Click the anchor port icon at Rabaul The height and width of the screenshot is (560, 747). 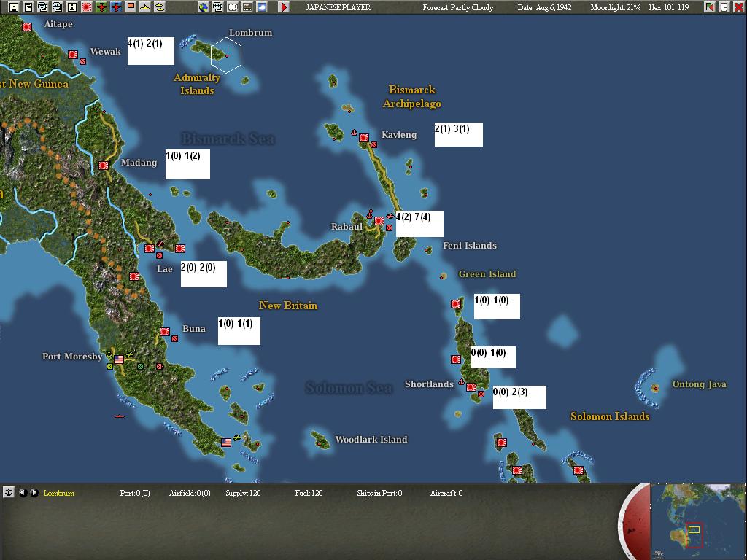(x=370, y=214)
